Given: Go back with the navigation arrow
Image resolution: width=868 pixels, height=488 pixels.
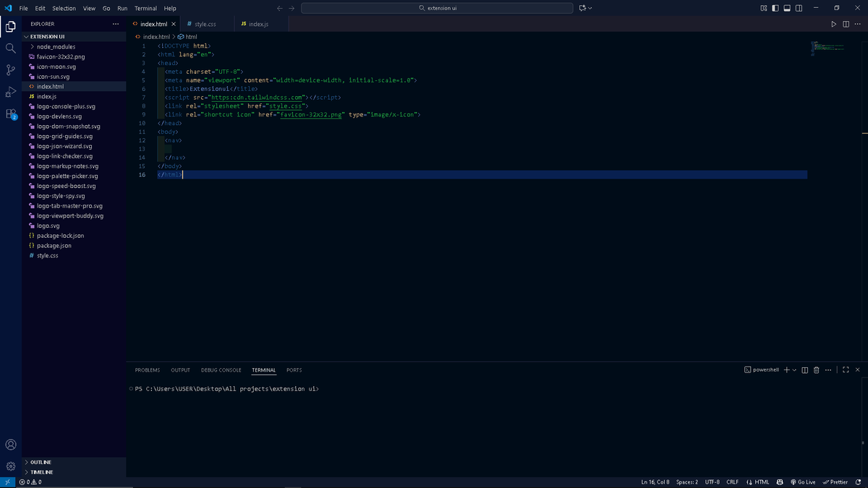Looking at the screenshot, I should tap(279, 8).
